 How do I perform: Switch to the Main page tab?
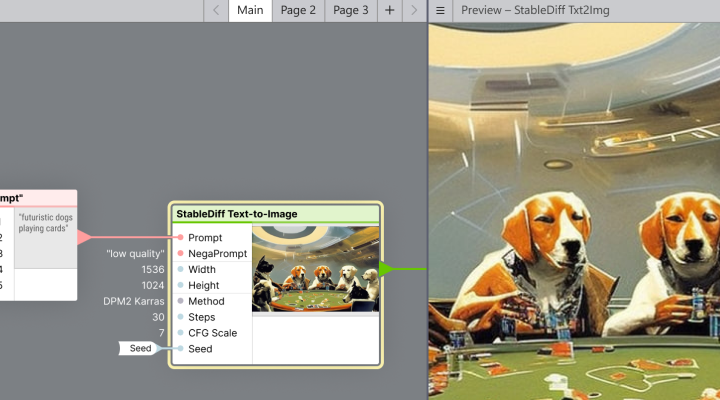(250, 10)
